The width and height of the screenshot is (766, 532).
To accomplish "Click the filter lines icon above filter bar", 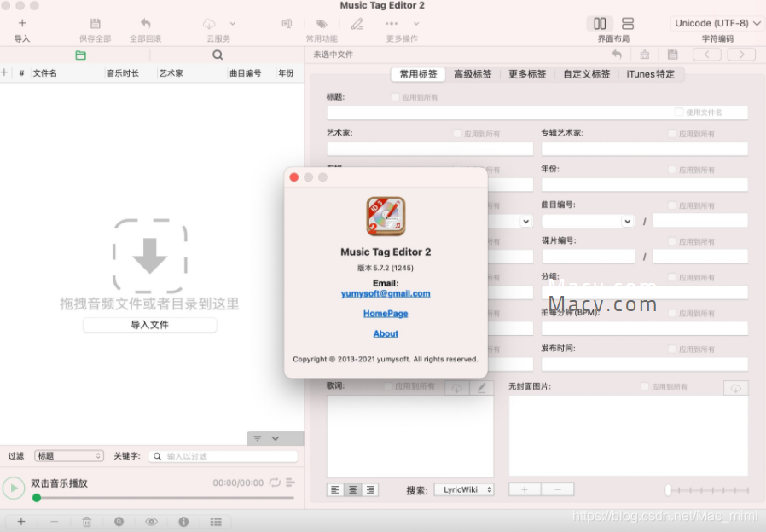I will pyautogui.click(x=258, y=438).
